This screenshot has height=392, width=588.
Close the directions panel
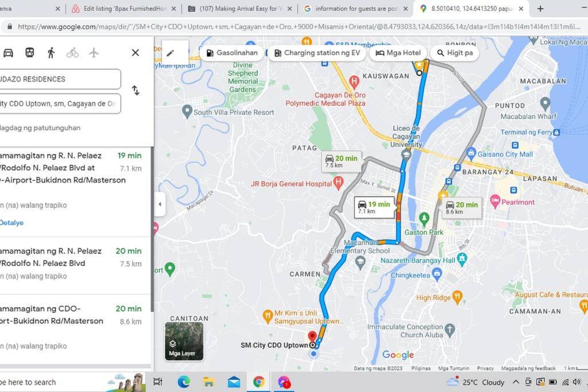pos(136,53)
